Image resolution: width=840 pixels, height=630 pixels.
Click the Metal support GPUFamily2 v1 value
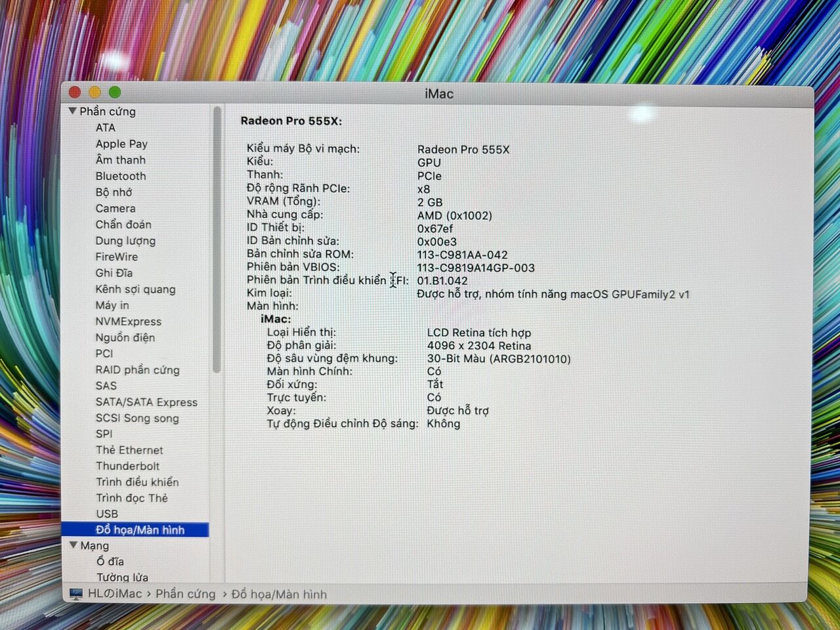(x=553, y=294)
